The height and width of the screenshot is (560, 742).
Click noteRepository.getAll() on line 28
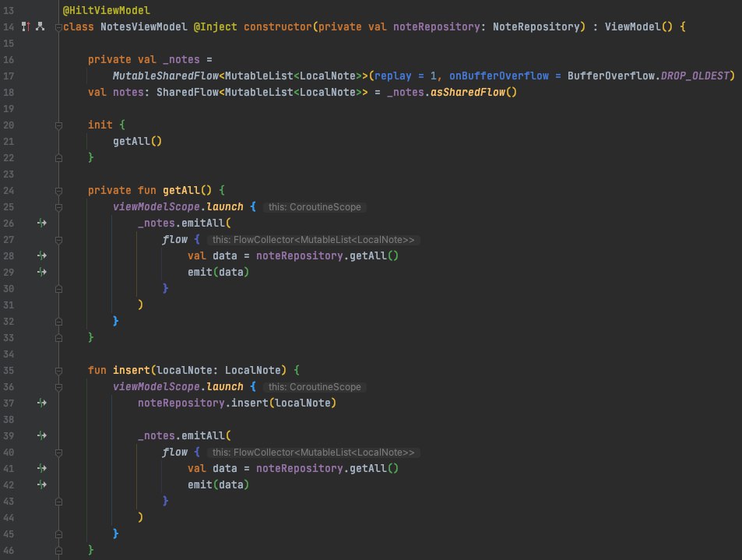[x=328, y=255]
